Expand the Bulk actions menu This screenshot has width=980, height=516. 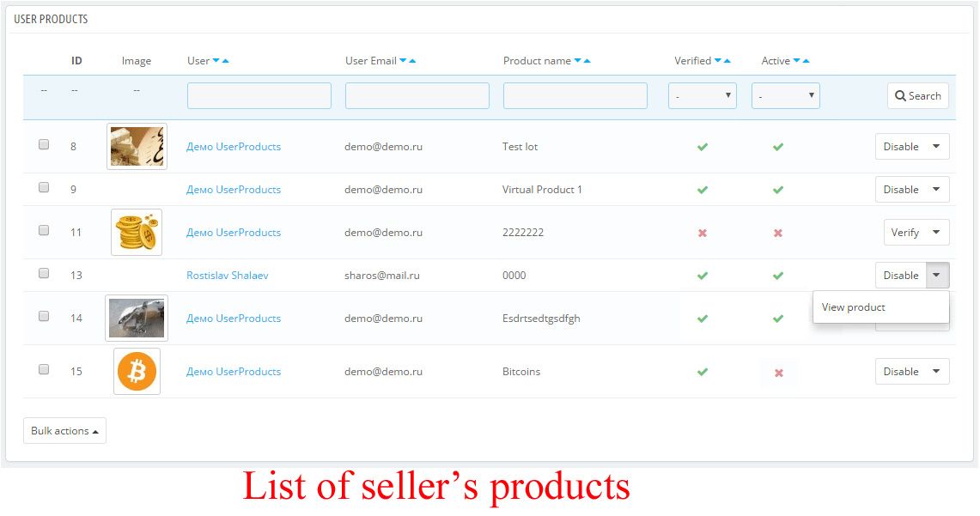tap(64, 431)
